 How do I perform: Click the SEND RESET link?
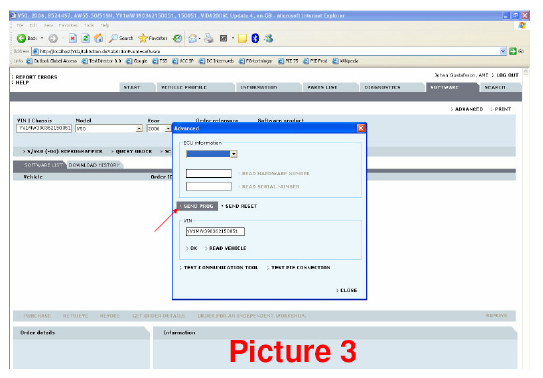tap(241, 206)
